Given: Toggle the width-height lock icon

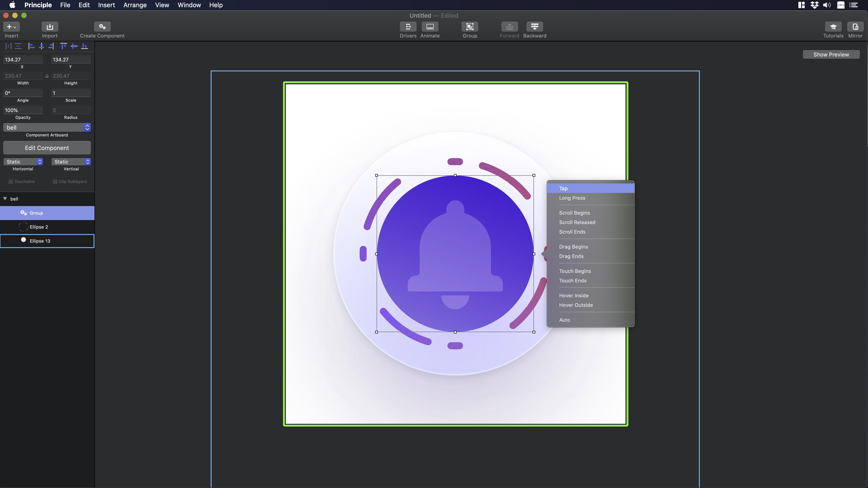Looking at the screenshot, I should [x=47, y=76].
